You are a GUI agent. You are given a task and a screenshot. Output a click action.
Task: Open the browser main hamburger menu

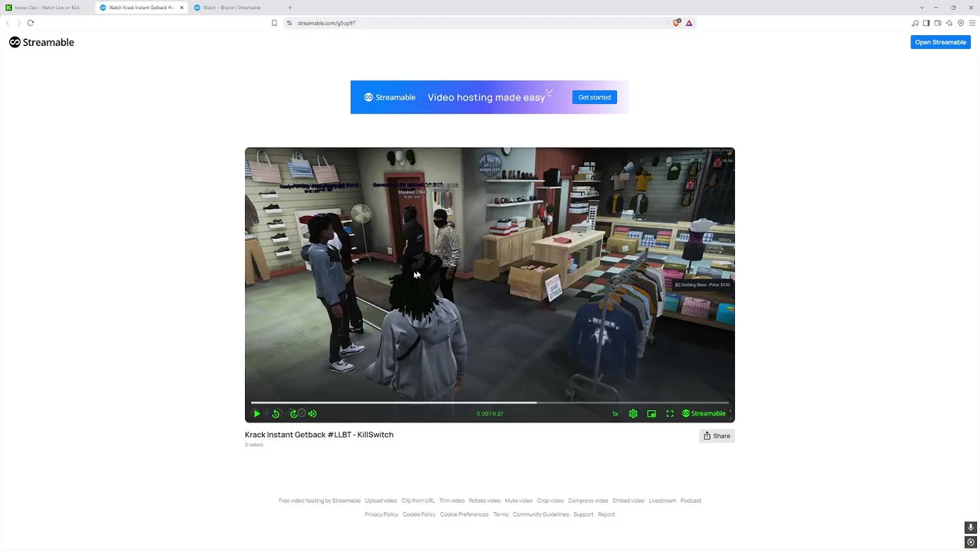coord(972,23)
